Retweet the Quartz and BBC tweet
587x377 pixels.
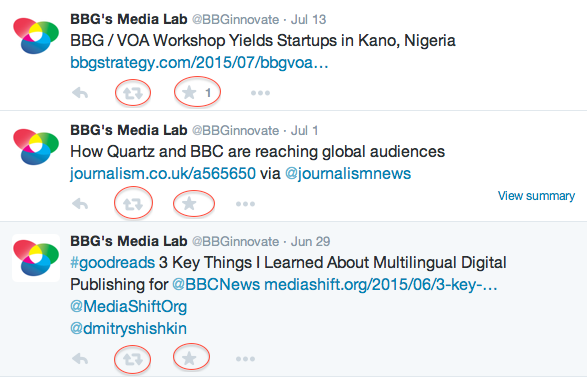click(133, 204)
